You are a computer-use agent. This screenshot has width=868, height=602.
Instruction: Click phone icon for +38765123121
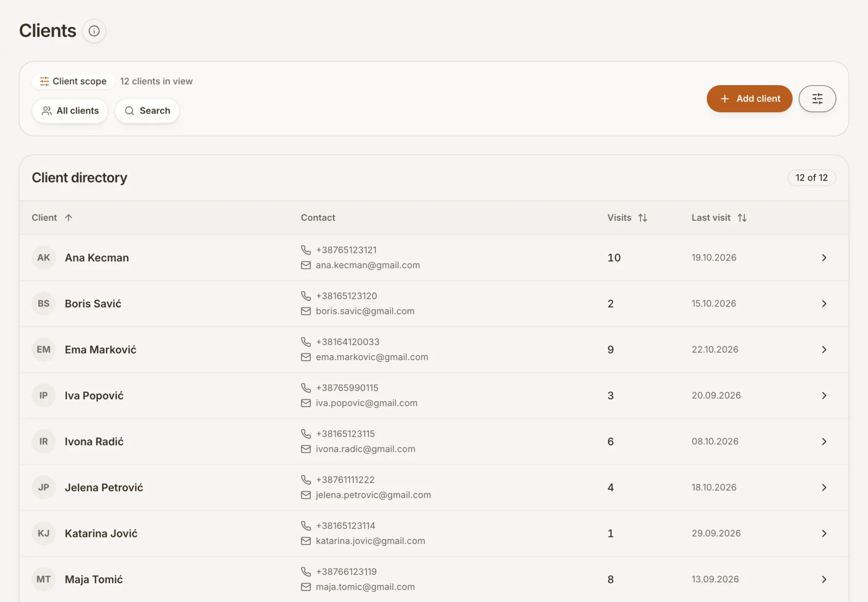coord(306,250)
